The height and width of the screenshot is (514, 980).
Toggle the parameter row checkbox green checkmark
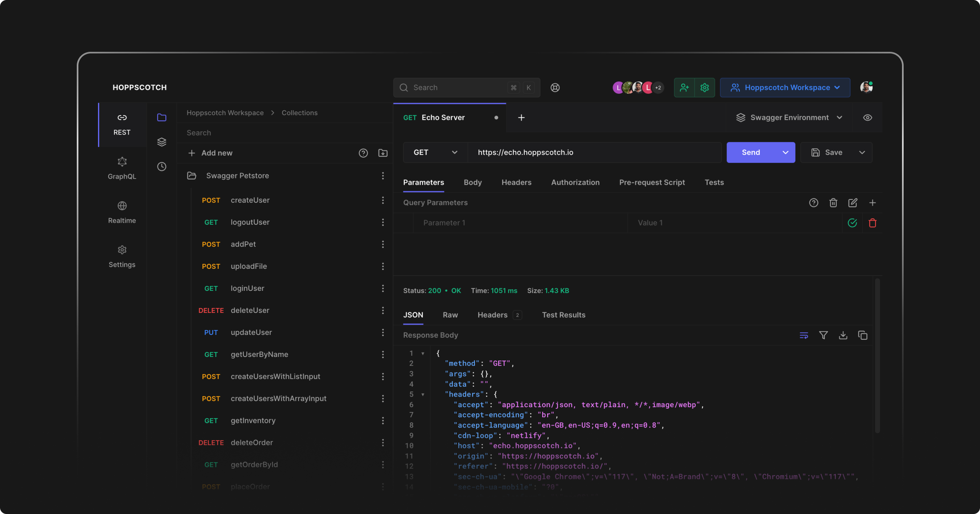(x=852, y=223)
